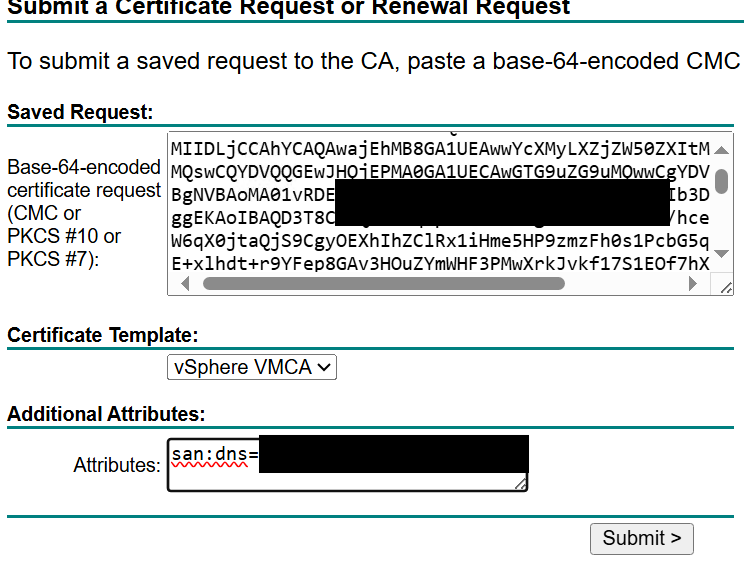The height and width of the screenshot is (562, 744).
Task: Click the empty horizontal scrollbar track right of the thumb
Action: (x=625, y=284)
